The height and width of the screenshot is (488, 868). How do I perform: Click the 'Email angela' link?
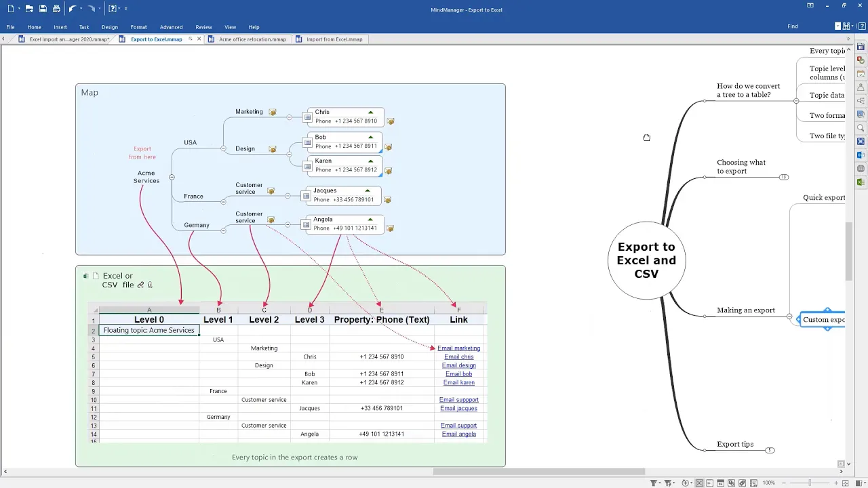[x=458, y=434]
